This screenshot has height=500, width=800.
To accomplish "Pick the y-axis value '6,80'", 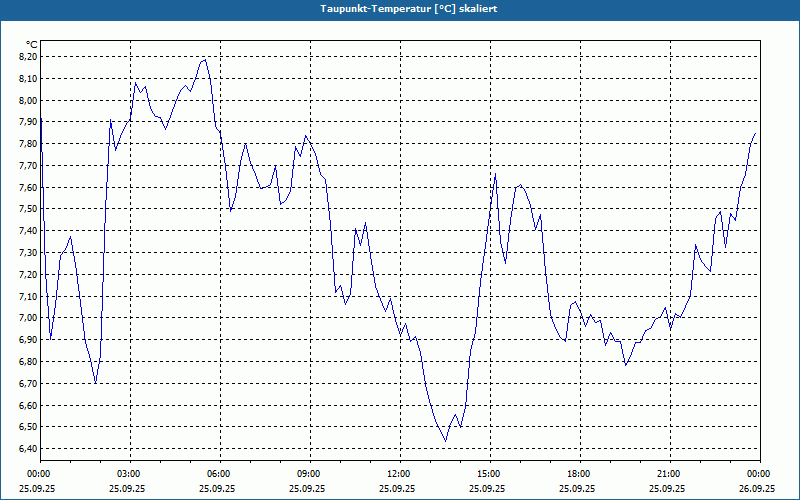I will click(x=29, y=362).
